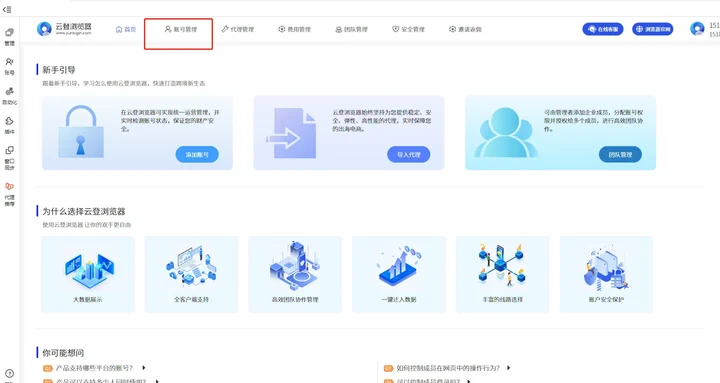Open the 插件 sidebar section

tap(9, 125)
